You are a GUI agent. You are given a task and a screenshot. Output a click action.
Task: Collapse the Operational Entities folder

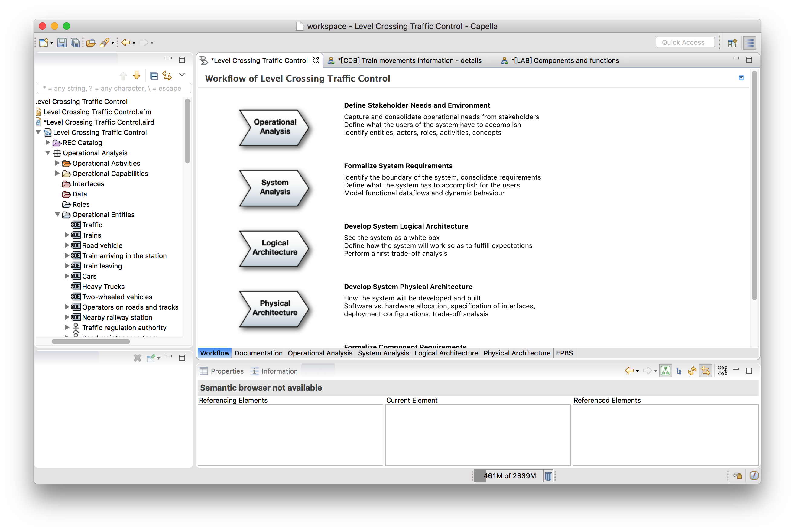[x=57, y=214]
